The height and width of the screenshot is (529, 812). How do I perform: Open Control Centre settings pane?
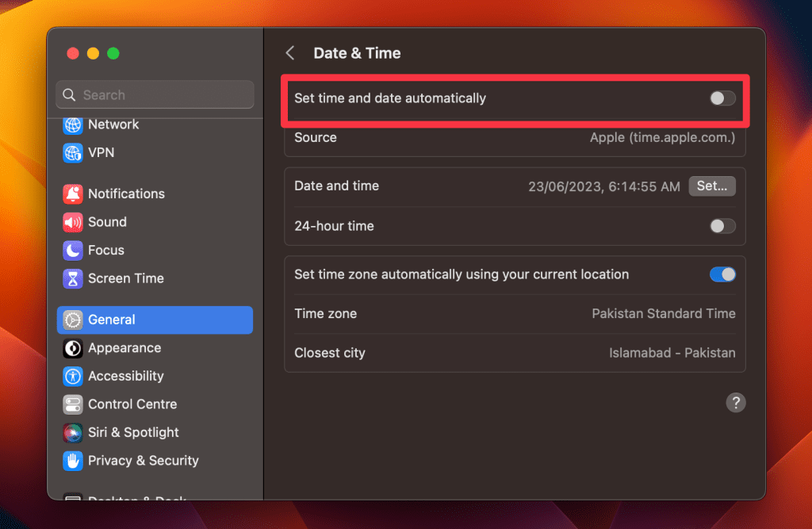(x=133, y=404)
